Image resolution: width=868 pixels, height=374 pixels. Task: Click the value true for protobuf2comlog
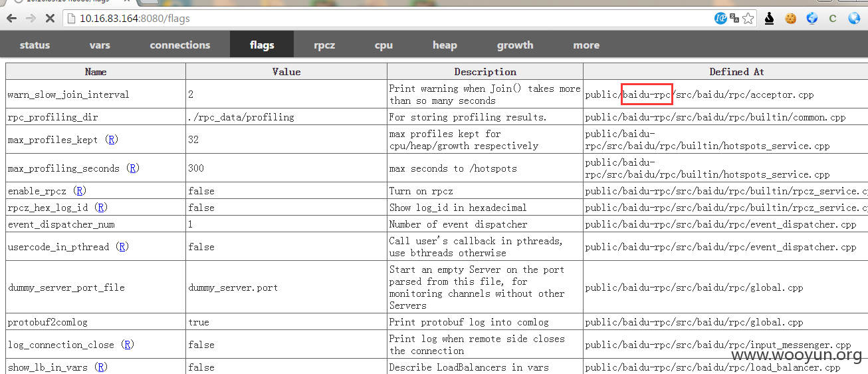pyautogui.click(x=199, y=322)
